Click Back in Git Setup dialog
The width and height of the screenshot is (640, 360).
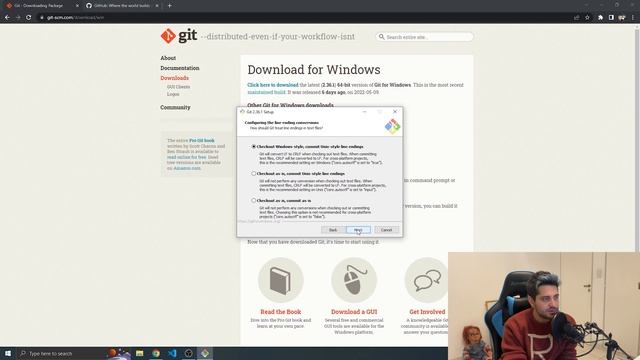pos(333,230)
